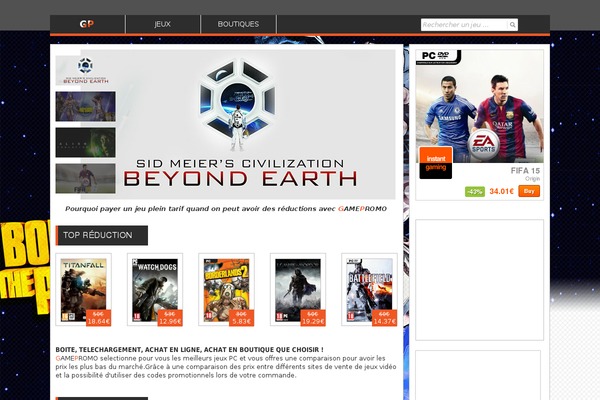Image resolution: width=600 pixels, height=400 pixels.
Task: Click the 19.29€ price tag
Action: point(313,318)
